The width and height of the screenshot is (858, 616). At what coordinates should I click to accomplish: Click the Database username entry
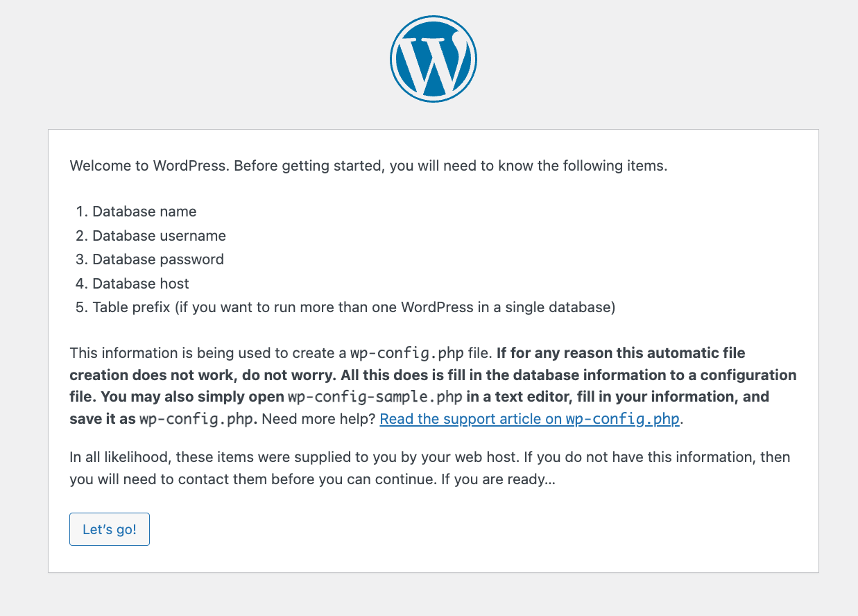click(158, 236)
